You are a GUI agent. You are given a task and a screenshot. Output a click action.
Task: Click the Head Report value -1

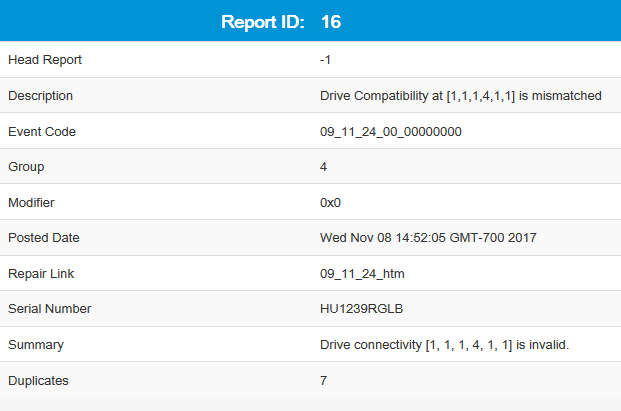coord(326,60)
